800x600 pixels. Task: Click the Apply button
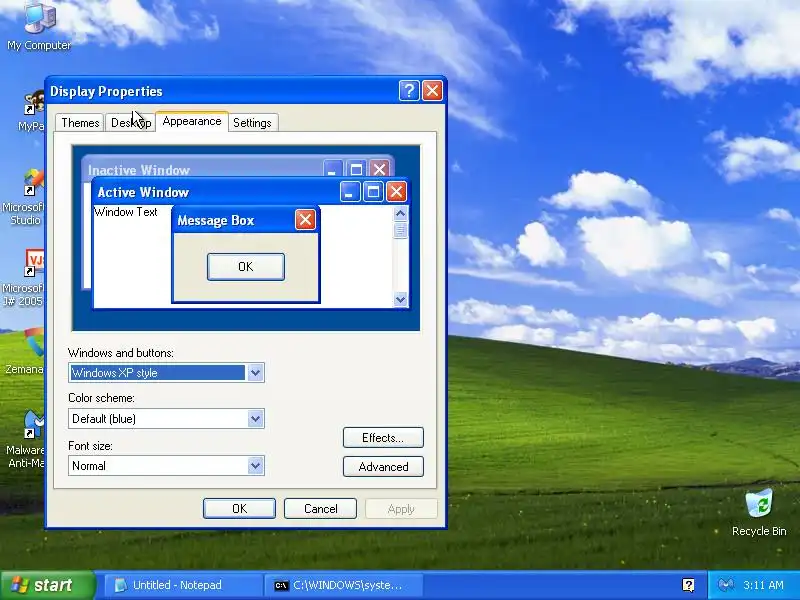click(401, 509)
